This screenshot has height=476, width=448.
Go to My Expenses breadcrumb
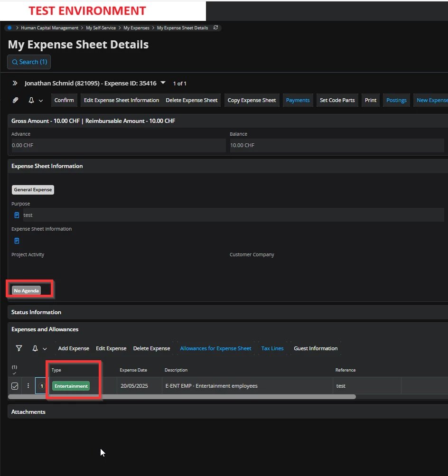point(136,28)
